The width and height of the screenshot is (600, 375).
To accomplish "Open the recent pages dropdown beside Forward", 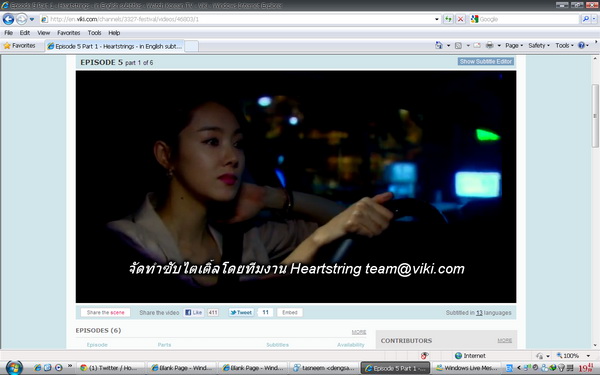I will pos(32,19).
